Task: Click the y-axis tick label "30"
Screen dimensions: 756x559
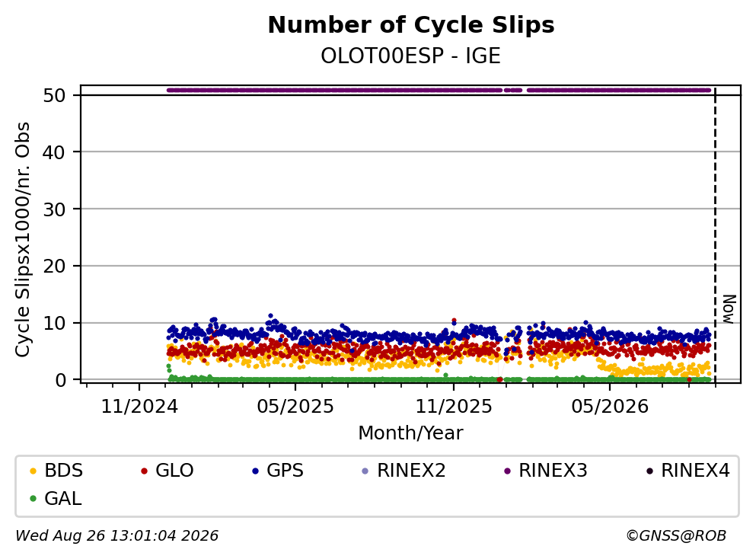Action: tap(54, 209)
